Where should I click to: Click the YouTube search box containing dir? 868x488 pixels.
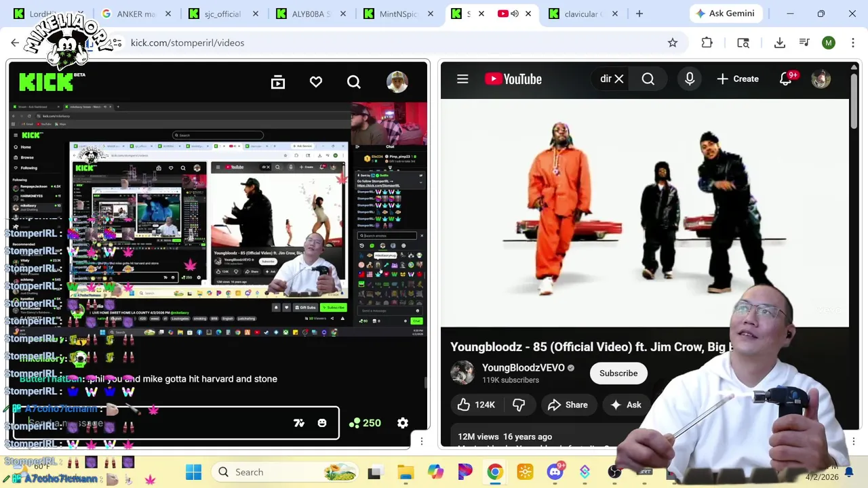[x=605, y=79]
